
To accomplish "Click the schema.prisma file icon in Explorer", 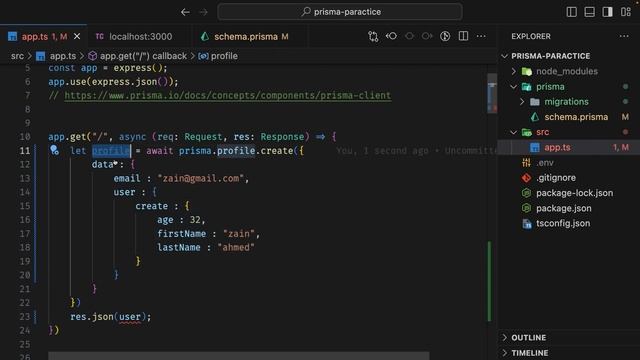I will [535, 117].
